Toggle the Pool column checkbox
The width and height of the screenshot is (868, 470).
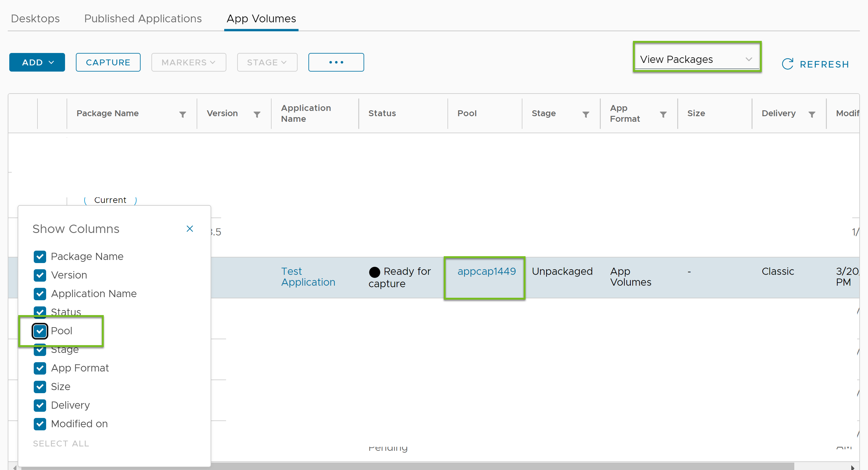[40, 331]
